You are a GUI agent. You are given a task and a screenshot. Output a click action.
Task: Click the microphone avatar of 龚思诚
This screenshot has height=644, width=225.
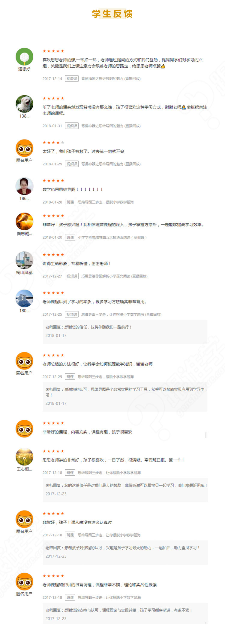(x=24, y=222)
